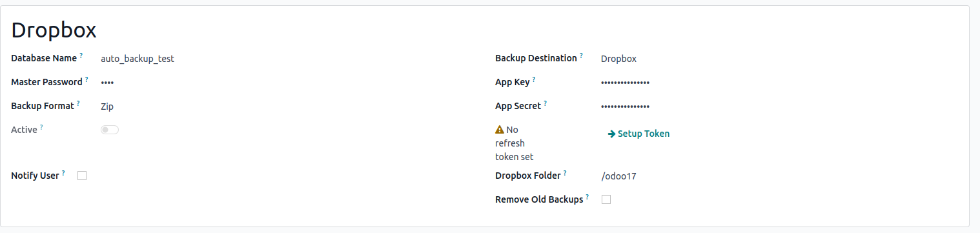Click the help icon beside App Secret
Image resolution: width=980 pixels, height=233 pixels.
point(546,103)
